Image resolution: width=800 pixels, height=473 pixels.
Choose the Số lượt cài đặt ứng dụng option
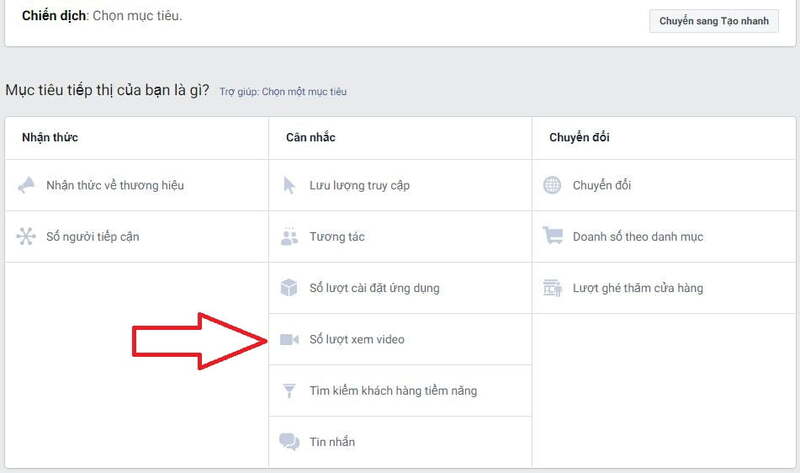pyautogui.click(x=374, y=288)
